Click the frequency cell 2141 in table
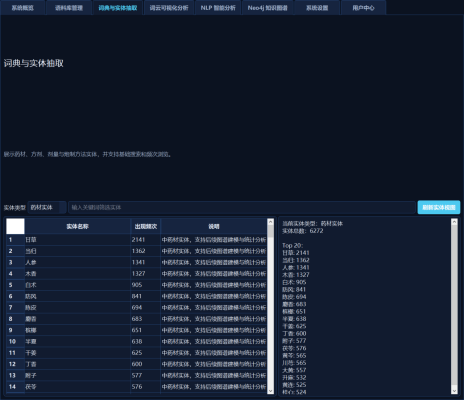Image resolution: width=465 pixels, height=400 pixels. (x=146, y=240)
